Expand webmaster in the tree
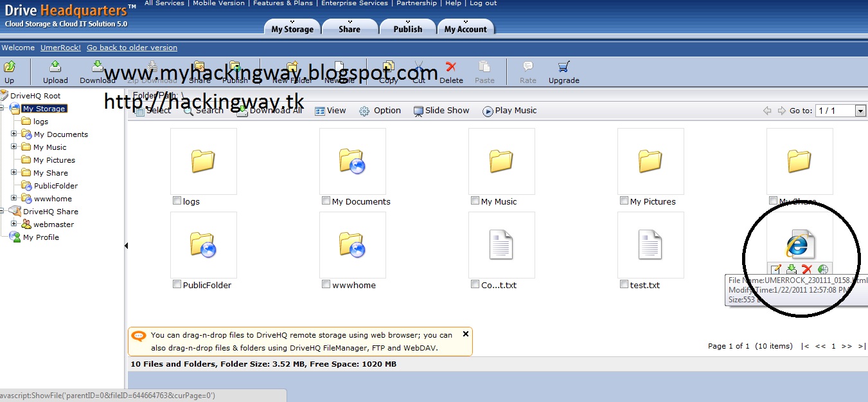Screen dimensions: 868x402 click(14, 224)
